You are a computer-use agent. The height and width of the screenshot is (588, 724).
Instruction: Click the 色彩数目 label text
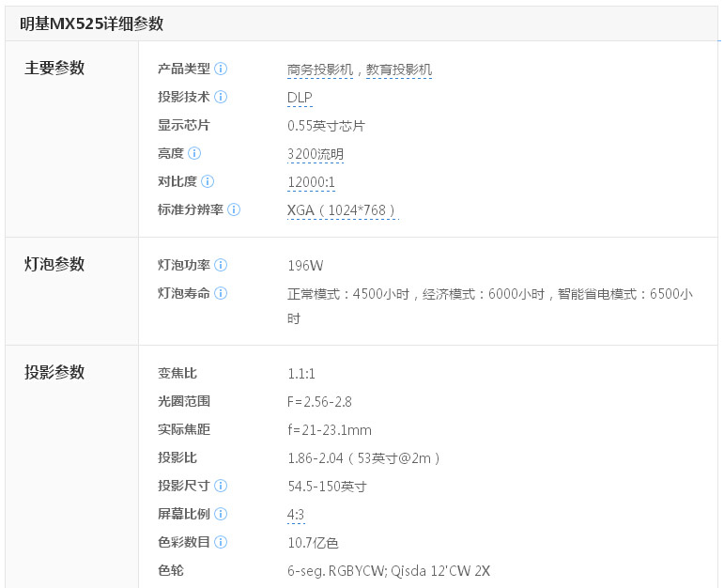[184, 542]
